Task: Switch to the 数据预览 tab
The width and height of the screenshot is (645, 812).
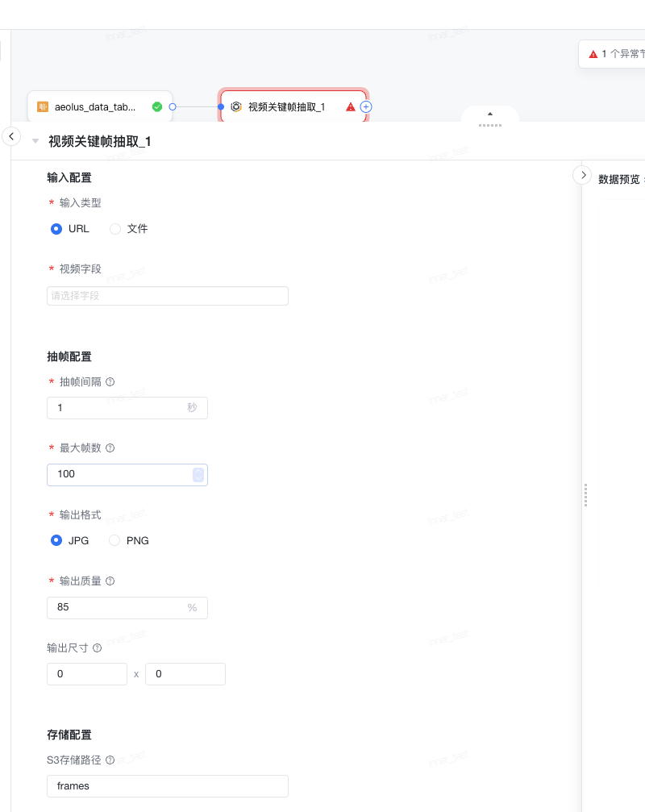Action: point(618,180)
